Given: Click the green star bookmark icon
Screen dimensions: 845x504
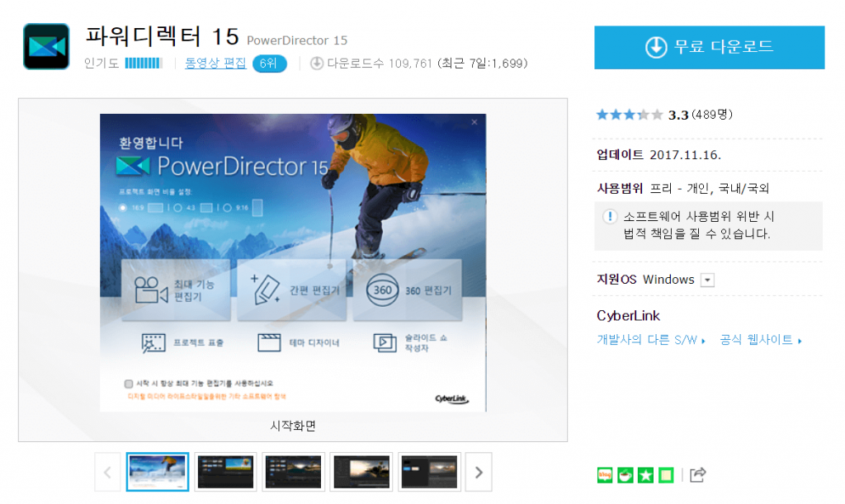Looking at the screenshot, I should (x=646, y=474).
